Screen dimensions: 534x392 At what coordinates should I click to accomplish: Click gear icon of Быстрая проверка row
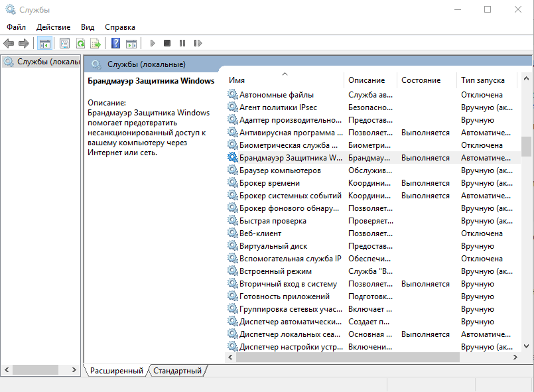(232, 221)
